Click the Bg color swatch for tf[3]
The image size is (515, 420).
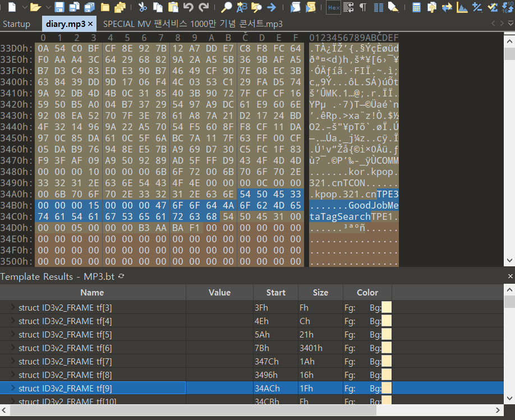coord(386,308)
